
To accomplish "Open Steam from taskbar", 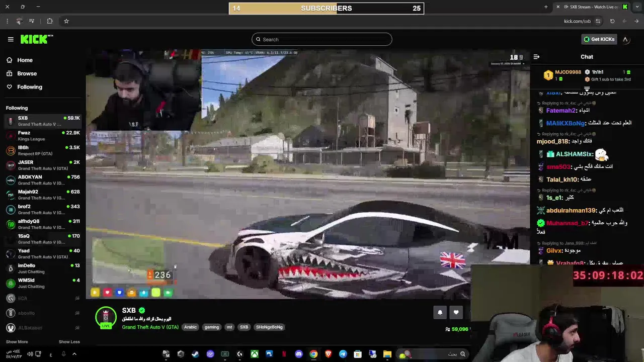I will [x=195, y=354].
